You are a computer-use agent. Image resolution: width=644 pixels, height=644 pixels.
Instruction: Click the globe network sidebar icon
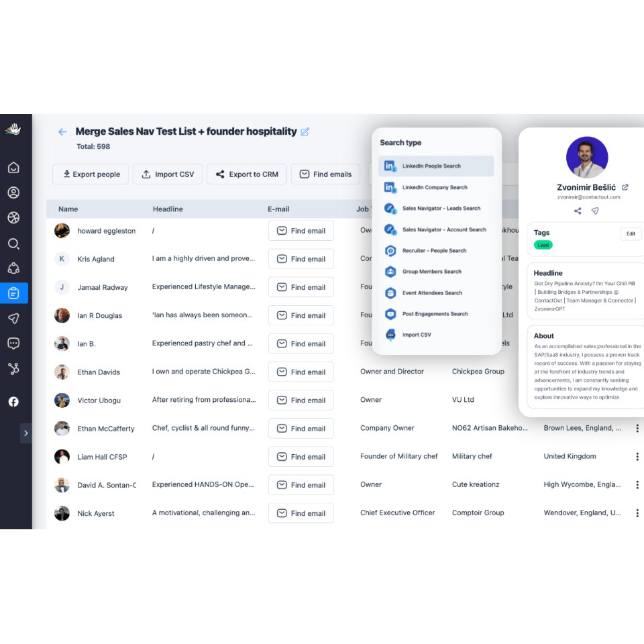pos(13,217)
